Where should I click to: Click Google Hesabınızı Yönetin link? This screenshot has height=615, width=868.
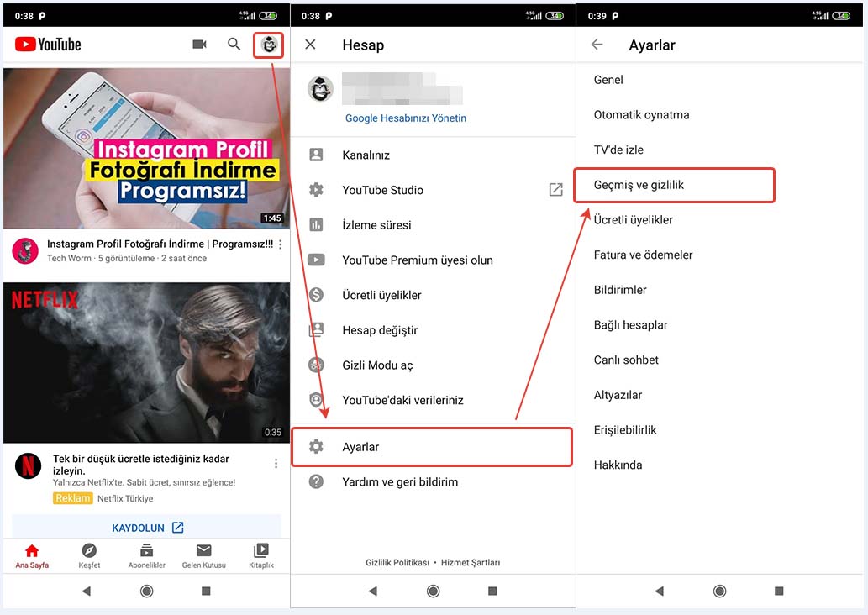pyautogui.click(x=405, y=118)
